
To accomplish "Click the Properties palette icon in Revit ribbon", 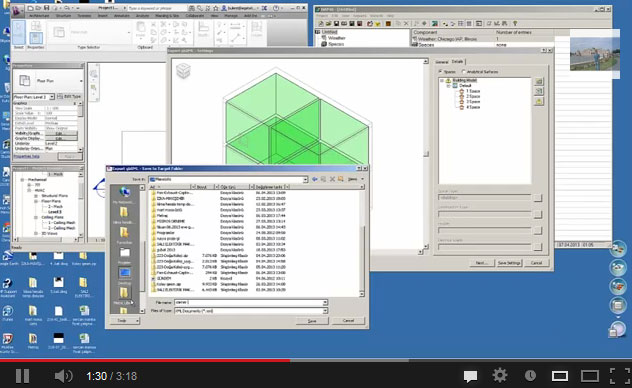I will (x=36, y=38).
